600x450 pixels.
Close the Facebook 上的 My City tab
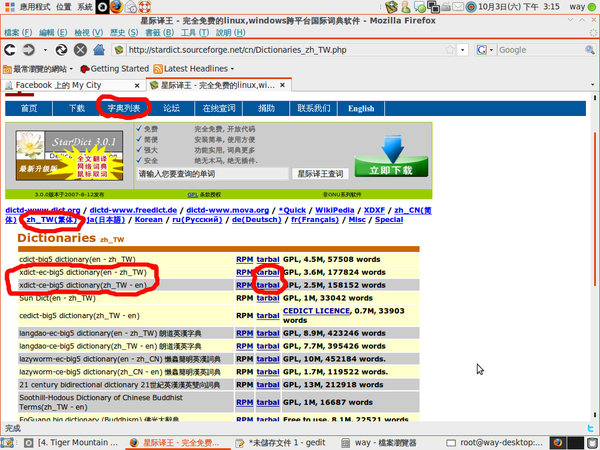coord(137,85)
